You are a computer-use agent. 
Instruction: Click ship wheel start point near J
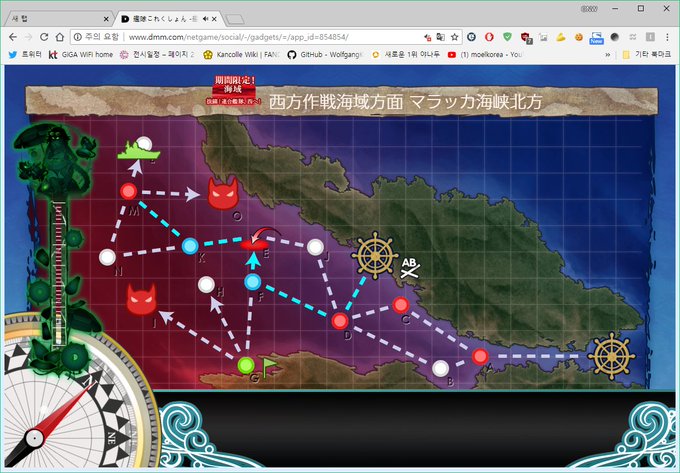tap(375, 256)
